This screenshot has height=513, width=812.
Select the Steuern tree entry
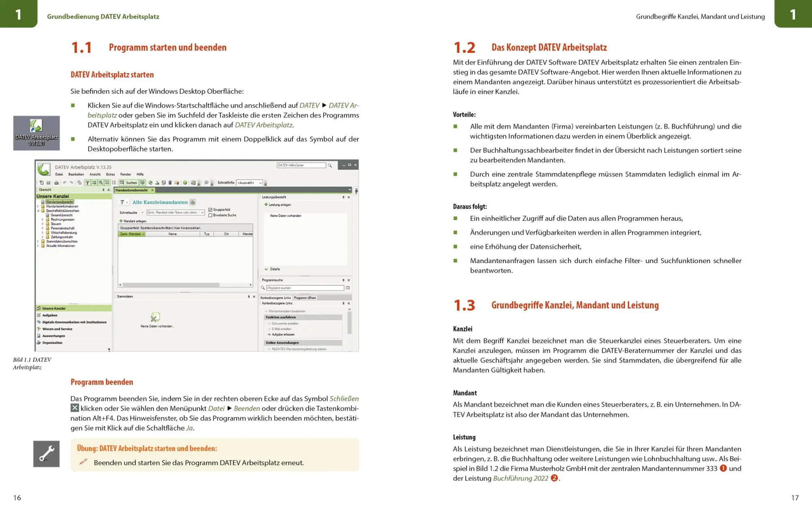(56, 224)
